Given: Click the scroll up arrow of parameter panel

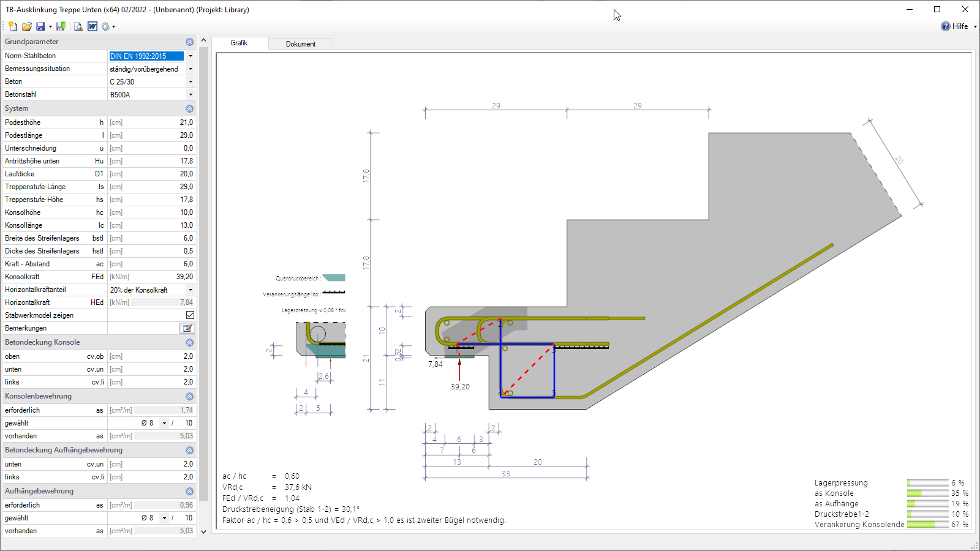Looking at the screenshot, I should pos(203,40).
